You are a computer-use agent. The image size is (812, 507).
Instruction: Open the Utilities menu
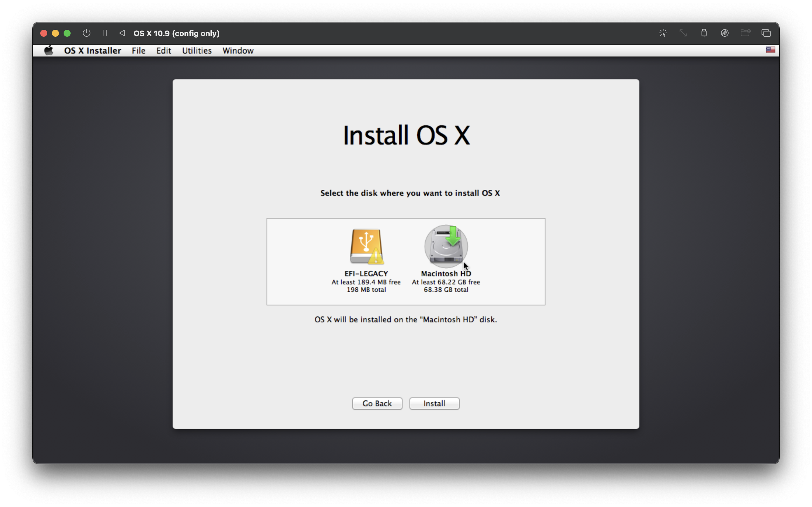coord(197,51)
